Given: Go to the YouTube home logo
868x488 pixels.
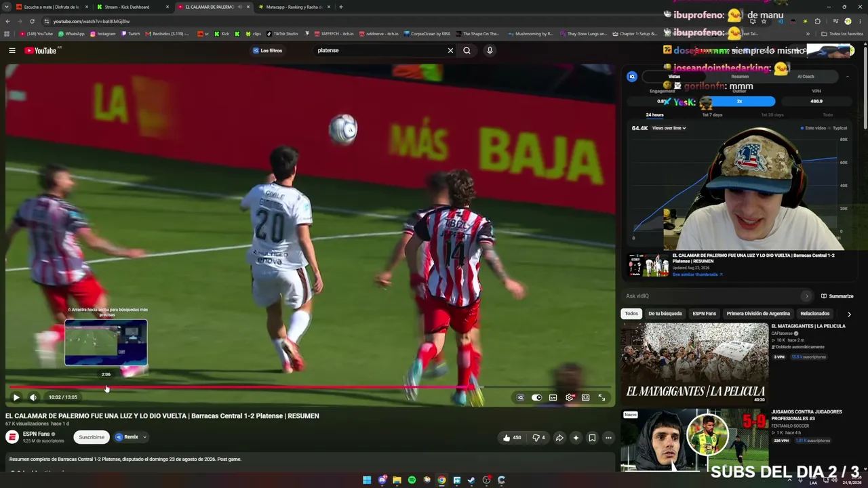Looking at the screenshot, I should (x=41, y=50).
